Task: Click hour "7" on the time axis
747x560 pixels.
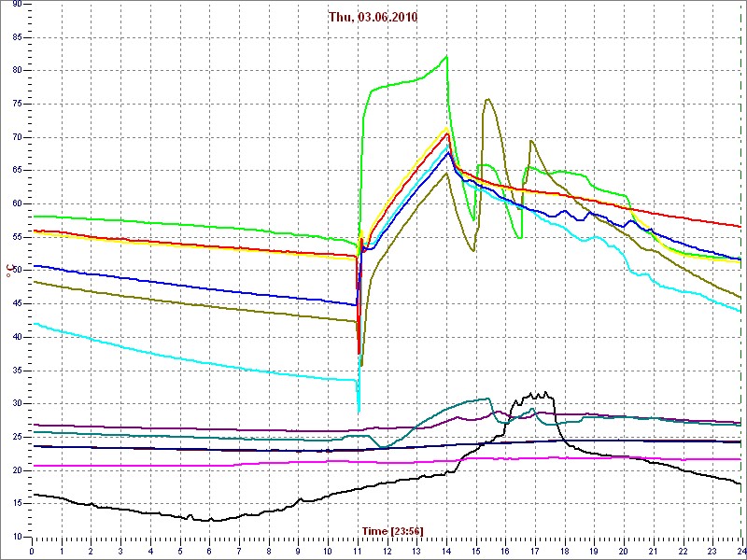Action: pyautogui.click(x=239, y=552)
